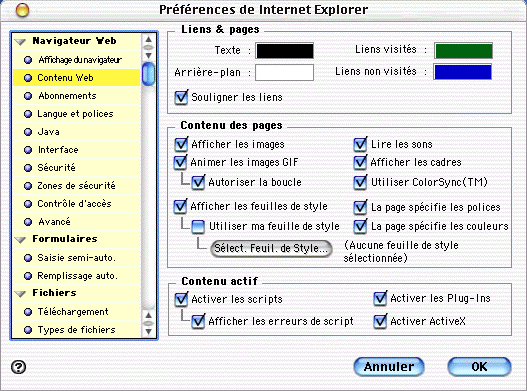The height and width of the screenshot is (391, 527).
Task: Confirm with the OK button
Action: [x=479, y=366]
